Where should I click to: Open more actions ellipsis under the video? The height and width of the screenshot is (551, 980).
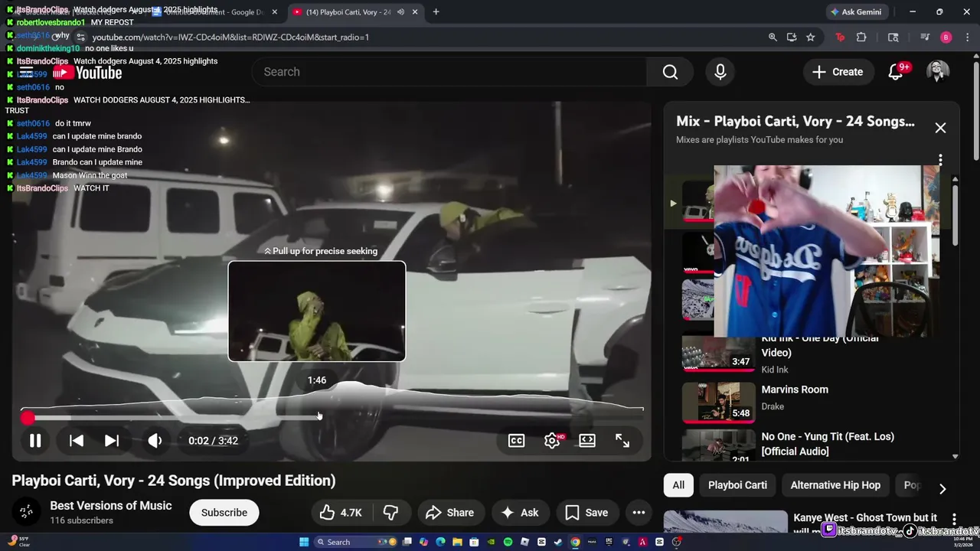pyautogui.click(x=639, y=513)
